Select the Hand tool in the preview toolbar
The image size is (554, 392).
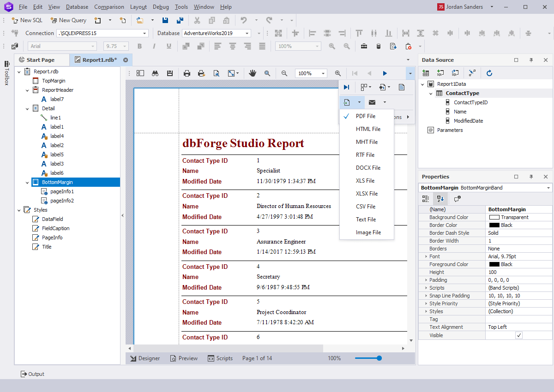coord(253,73)
